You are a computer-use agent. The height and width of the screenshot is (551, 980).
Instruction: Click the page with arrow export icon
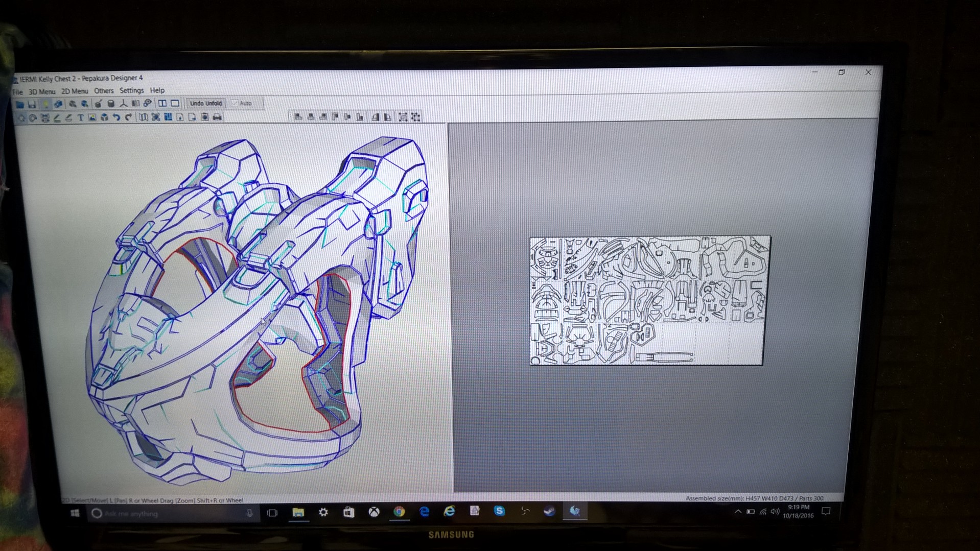point(192,117)
